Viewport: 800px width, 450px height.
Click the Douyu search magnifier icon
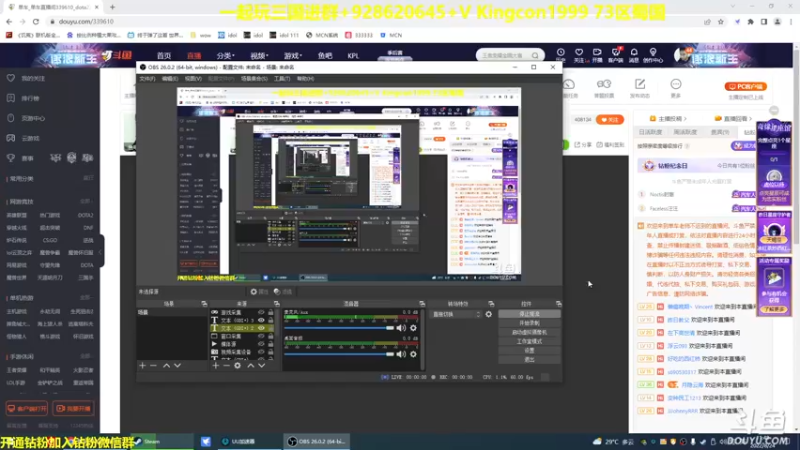click(x=535, y=55)
